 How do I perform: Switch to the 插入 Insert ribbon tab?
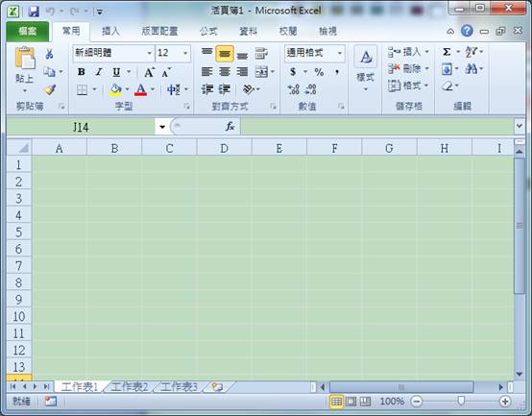110,31
